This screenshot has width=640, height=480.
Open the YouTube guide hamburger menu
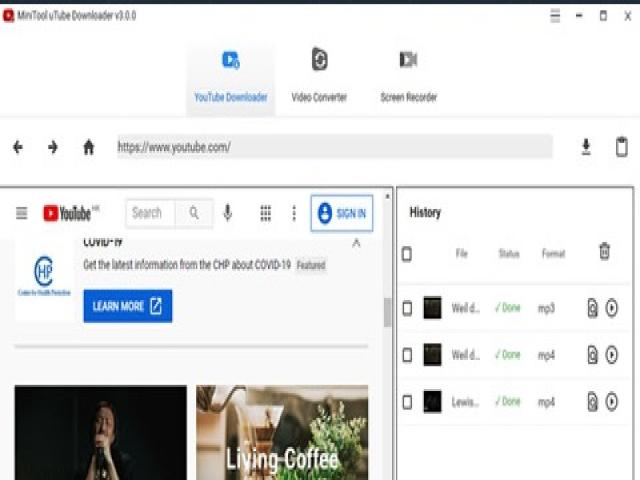pyautogui.click(x=22, y=213)
